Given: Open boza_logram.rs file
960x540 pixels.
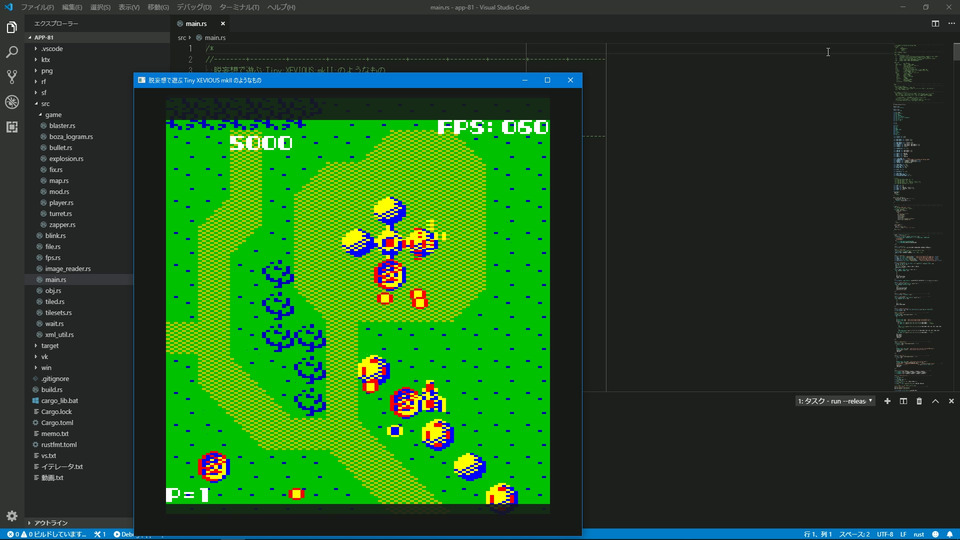Looking at the screenshot, I should pyautogui.click(x=71, y=137).
